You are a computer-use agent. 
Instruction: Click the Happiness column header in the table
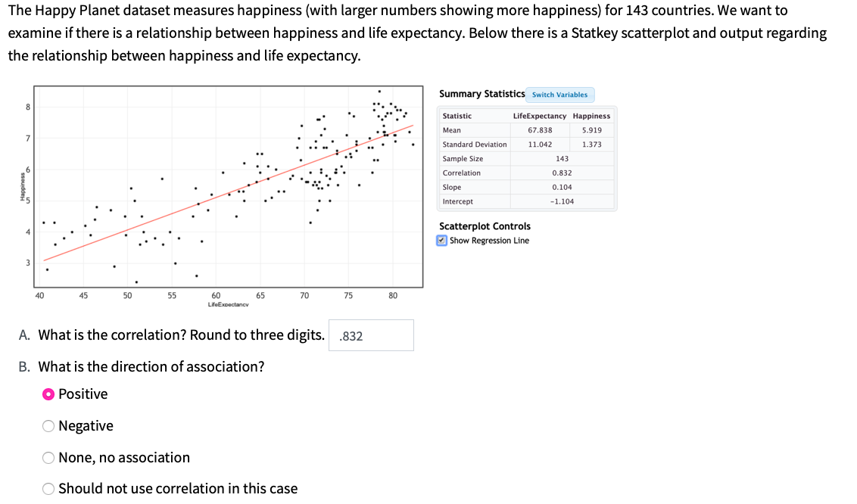pyautogui.click(x=591, y=116)
